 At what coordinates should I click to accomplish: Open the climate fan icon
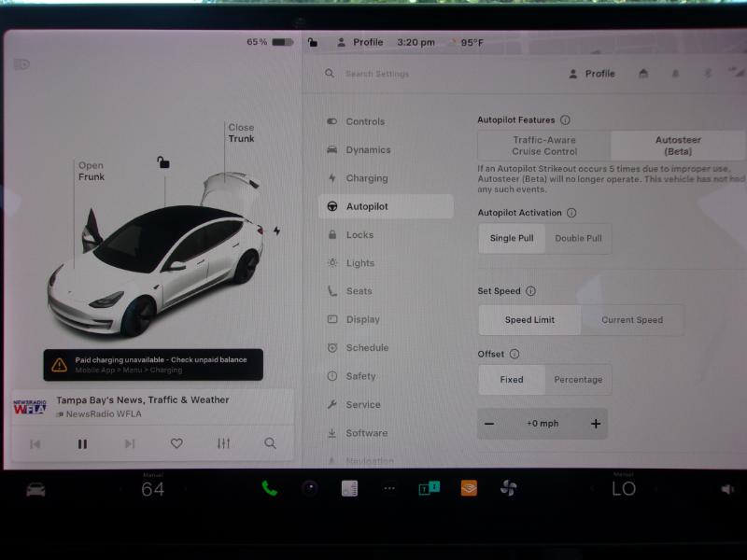(509, 488)
